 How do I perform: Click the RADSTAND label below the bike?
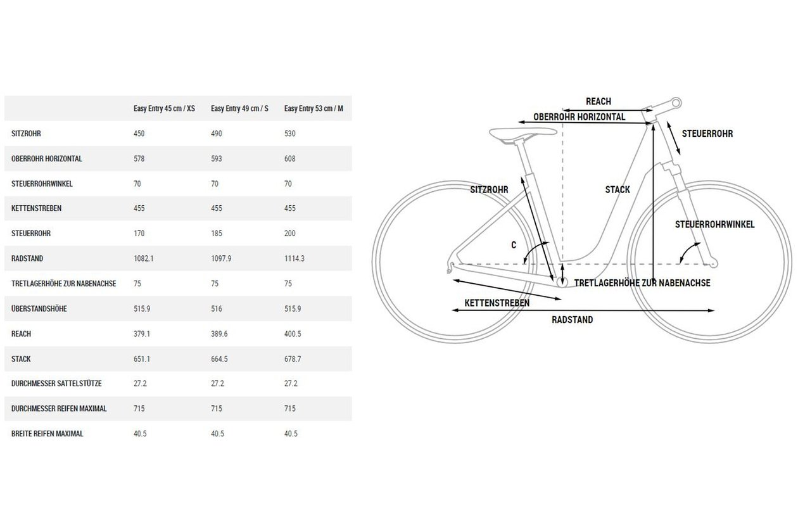[573, 320]
